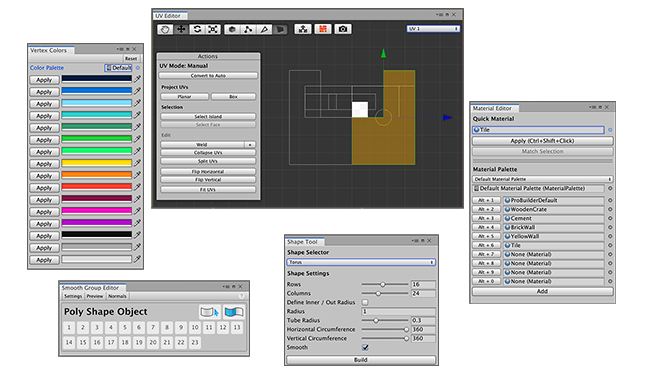Screen dimensions: 647x378
Task: Toggle Normals in Smooth Group Editor
Action: tap(117, 296)
